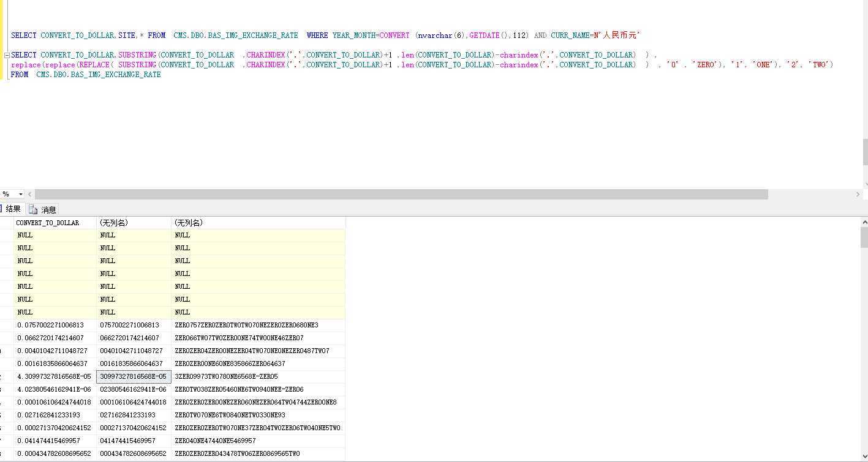Click the results grid scrollbar's up arrow
Screen dimensions: 868x462
pyautogui.click(x=864, y=223)
